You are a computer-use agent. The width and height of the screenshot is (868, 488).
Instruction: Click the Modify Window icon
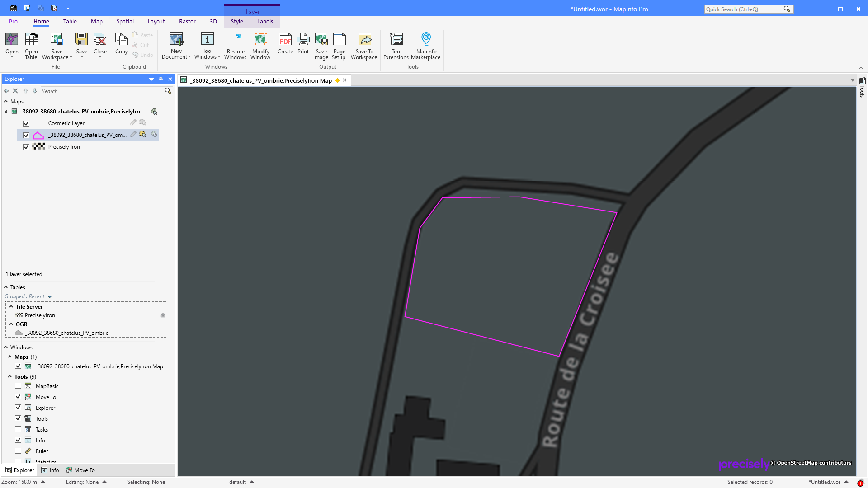click(x=260, y=45)
